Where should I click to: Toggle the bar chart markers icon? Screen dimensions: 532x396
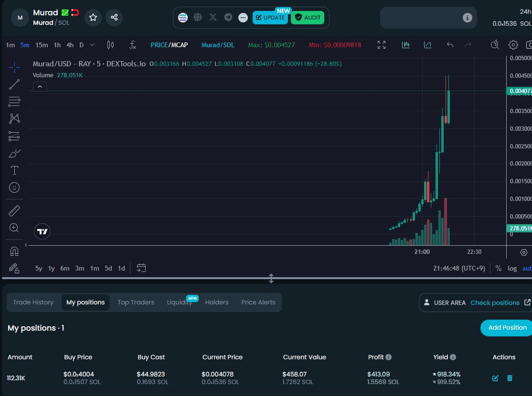click(x=427, y=45)
